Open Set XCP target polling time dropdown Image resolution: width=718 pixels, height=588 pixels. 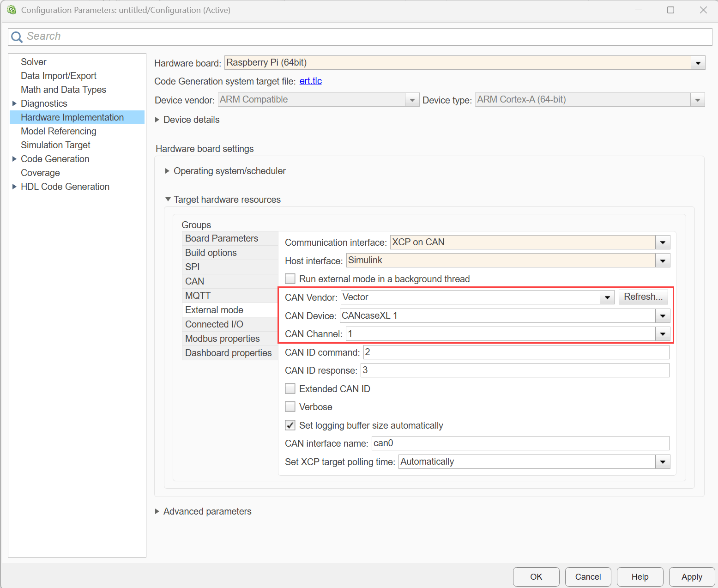pos(663,461)
